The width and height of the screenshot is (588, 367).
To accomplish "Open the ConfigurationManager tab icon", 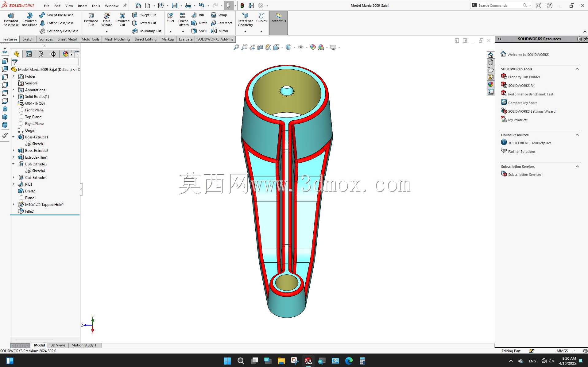I will tap(41, 54).
